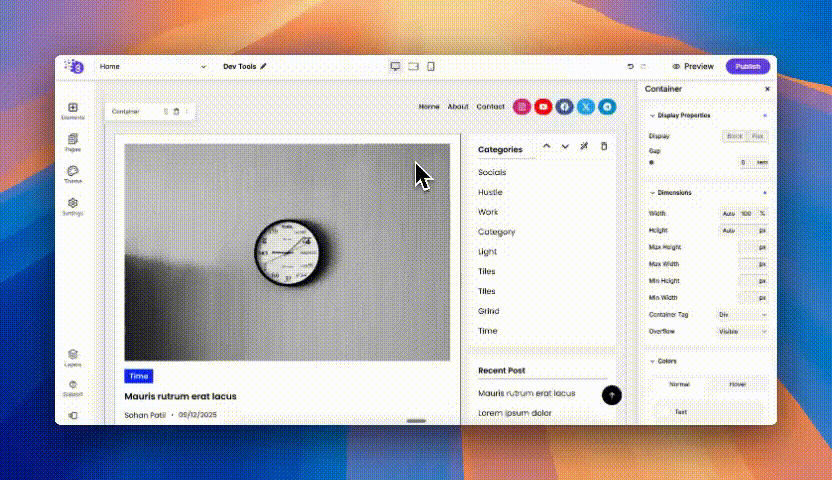Click the Publish button
Viewport: 832px width, 480px height.
pyautogui.click(x=748, y=66)
